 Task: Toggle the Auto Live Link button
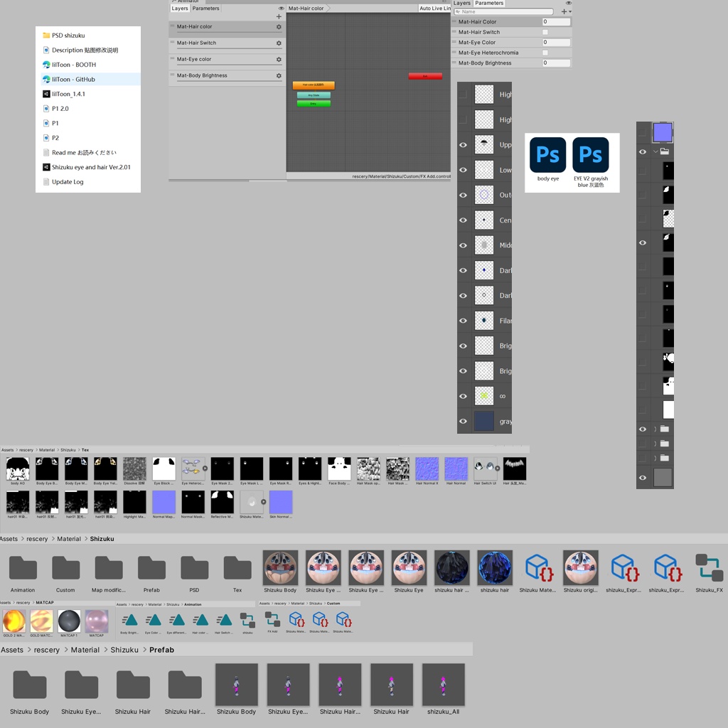(x=434, y=9)
